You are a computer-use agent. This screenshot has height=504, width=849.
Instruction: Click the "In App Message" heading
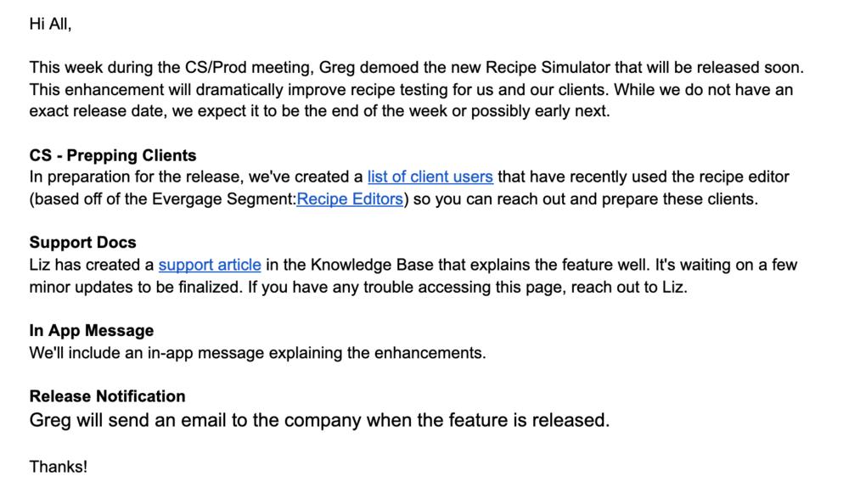point(92,331)
